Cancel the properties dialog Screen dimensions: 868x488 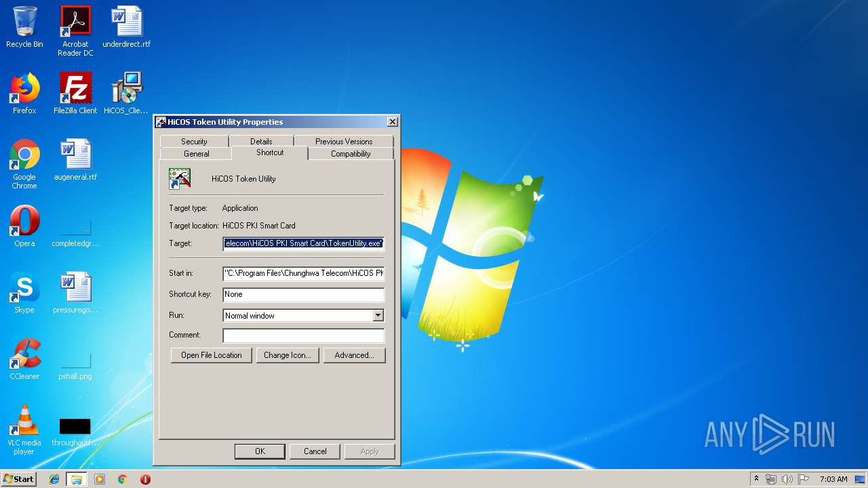click(x=315, y=451)
